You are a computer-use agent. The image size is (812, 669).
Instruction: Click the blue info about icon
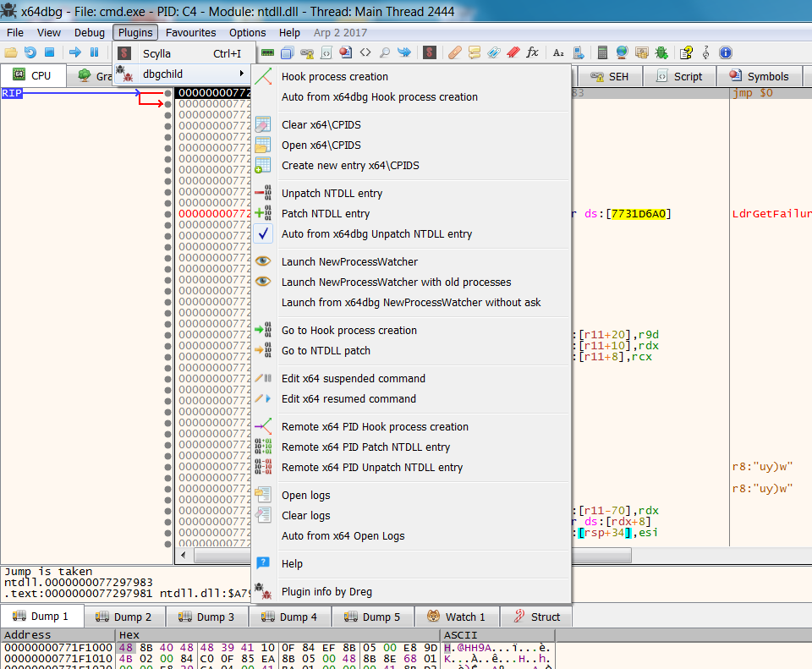tap(725, 52)
